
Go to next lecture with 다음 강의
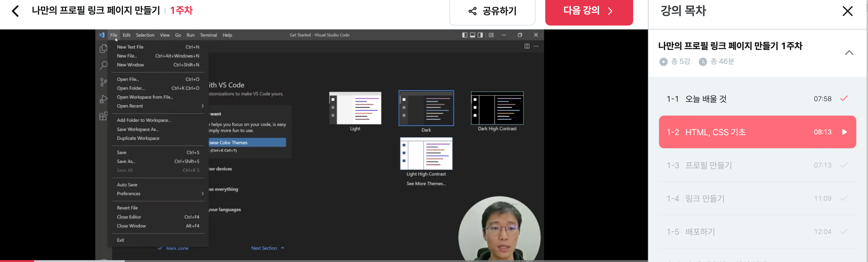point(589,11)
